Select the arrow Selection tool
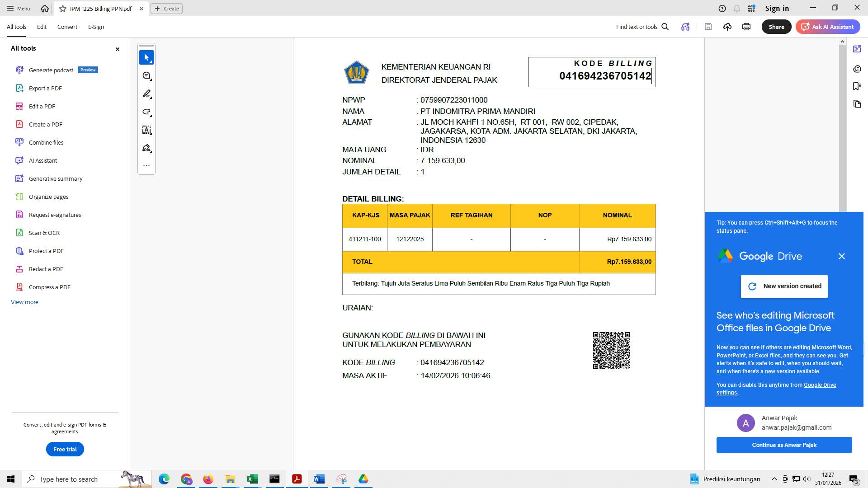 click(x=146, y=57)
